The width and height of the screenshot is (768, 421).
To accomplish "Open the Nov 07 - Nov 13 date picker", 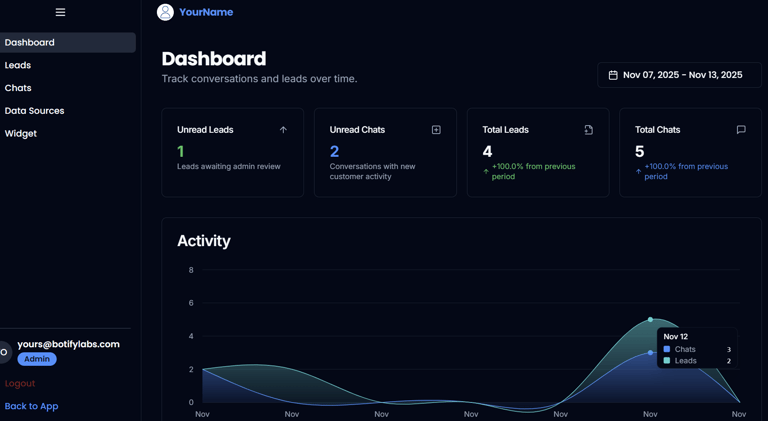I will point(679,75).
